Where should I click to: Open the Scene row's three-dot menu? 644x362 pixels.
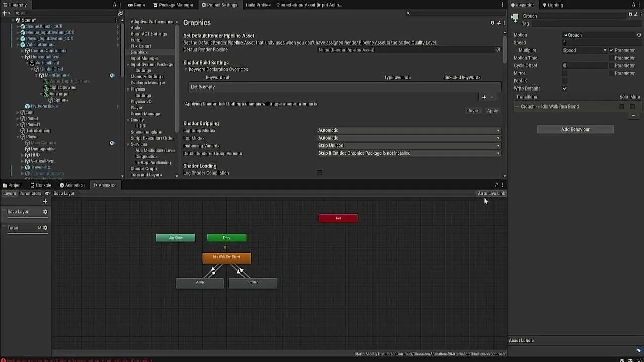116,20
